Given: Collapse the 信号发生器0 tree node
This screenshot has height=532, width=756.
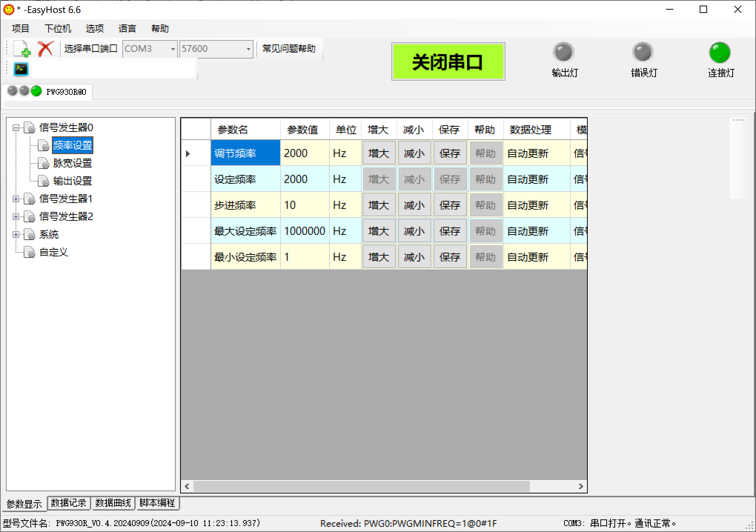Looking at the screenshot, I should click(x=16, y=128).
